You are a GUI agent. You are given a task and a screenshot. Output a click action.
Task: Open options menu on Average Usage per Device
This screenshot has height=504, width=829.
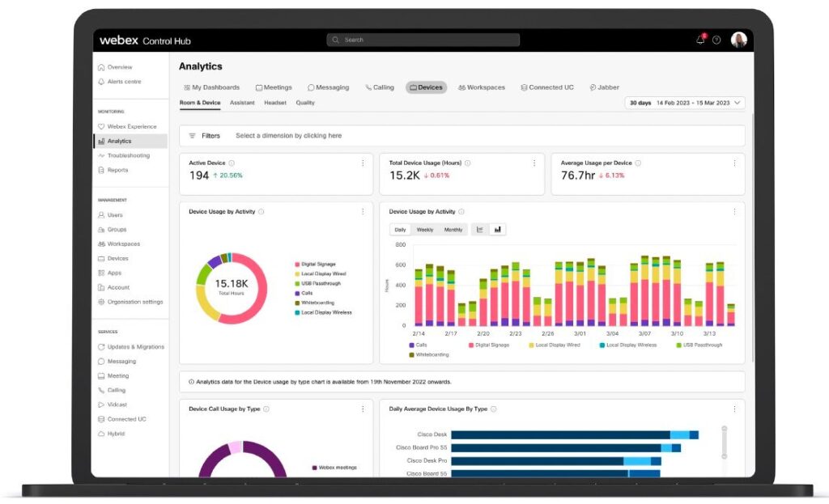pyautogui.click(x=733, y=163)
